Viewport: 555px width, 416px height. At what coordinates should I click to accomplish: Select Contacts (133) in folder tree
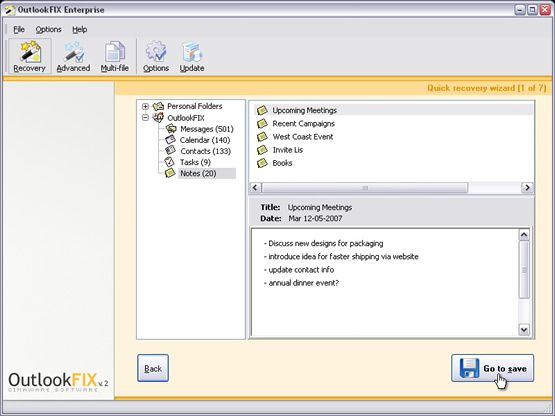[x=205, y=151]
